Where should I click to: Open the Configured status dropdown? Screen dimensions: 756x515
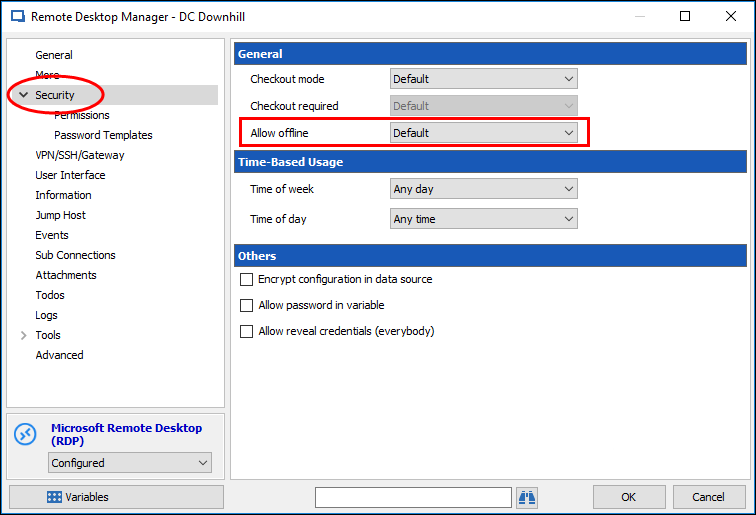[x=130, y=463]
